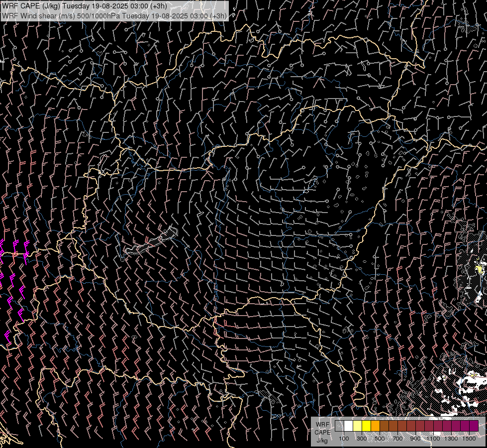487x448 pixels.
Task: Select the orange CAPE legend swatch
Action: [x=375, y=426]
